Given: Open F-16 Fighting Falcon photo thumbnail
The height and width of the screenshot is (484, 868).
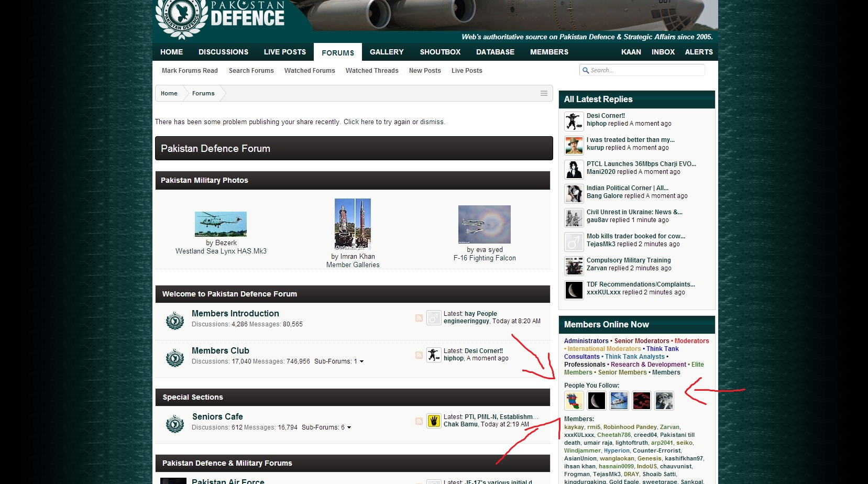Looking at the screenshot, I should point(485,224).
